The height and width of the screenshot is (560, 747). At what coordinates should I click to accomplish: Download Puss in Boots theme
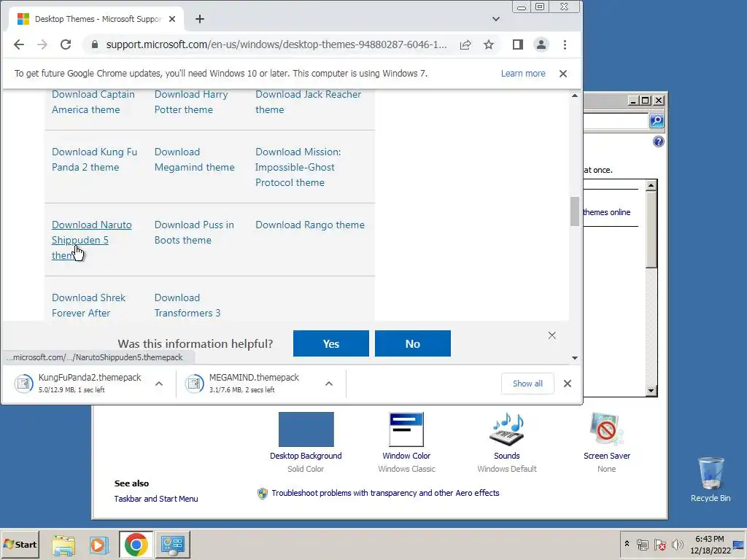[x=194, y=233]
